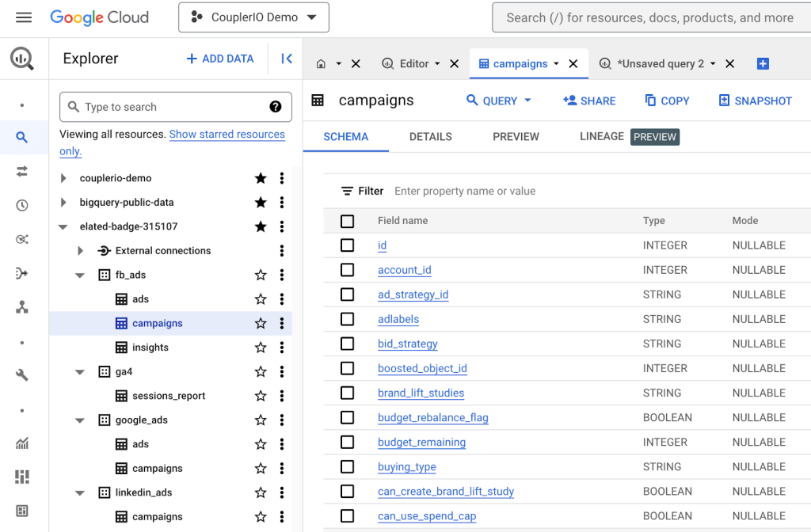Open the Editor tab dropdown arrow
This screenshot has height=532, width=811.
pyautogui.click(x=437, y=63)
